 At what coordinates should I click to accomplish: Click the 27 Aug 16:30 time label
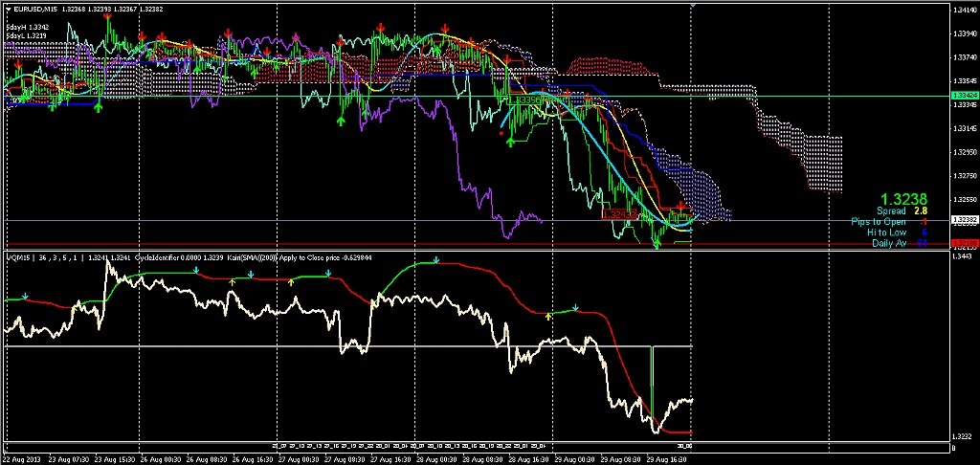tap(390, 458)
